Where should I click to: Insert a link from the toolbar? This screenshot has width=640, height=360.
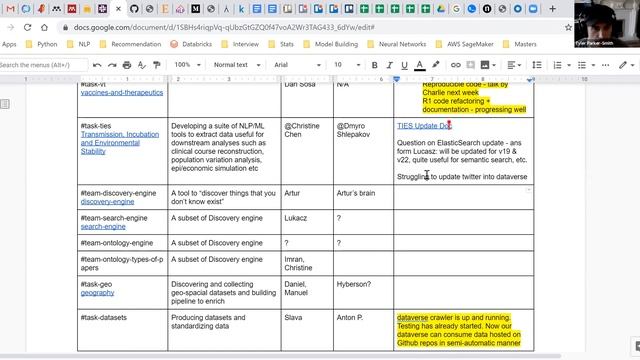tap(456, 65)
